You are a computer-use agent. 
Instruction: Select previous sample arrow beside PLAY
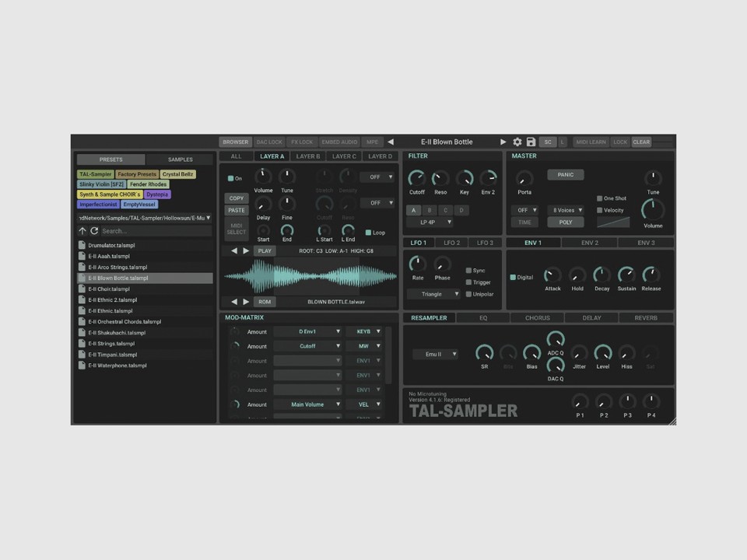pos(234,251)
